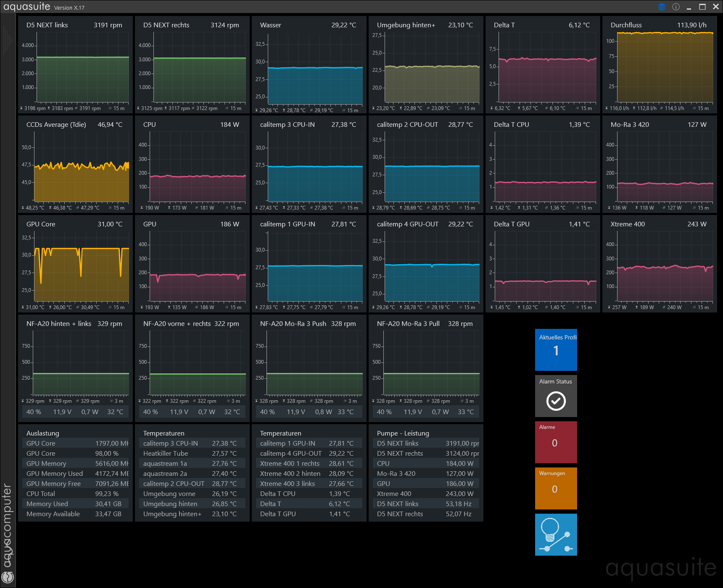Open the Durchfluss flow chart
This screenshot has height=588, width=723.
pyautogui.click(x=660, y=64)
